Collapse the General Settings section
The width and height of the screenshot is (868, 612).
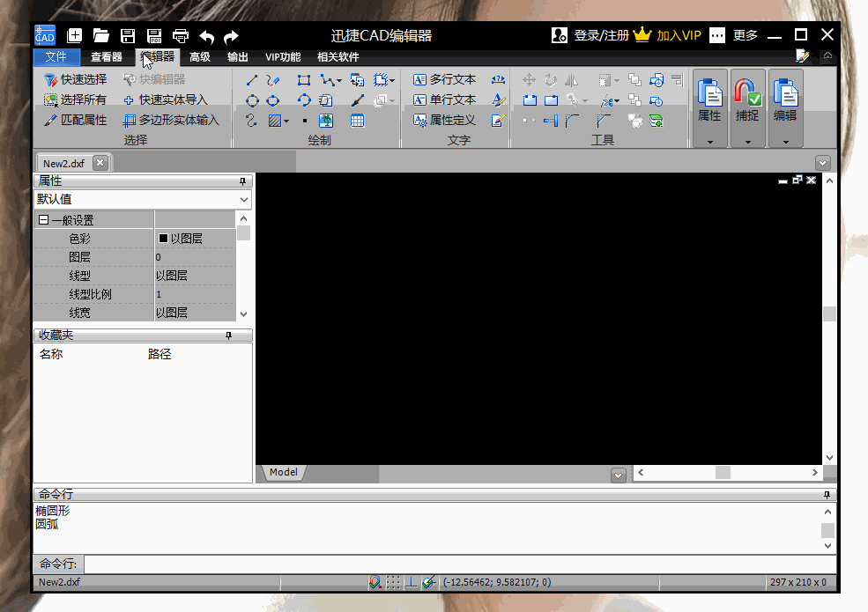[43, 220]
